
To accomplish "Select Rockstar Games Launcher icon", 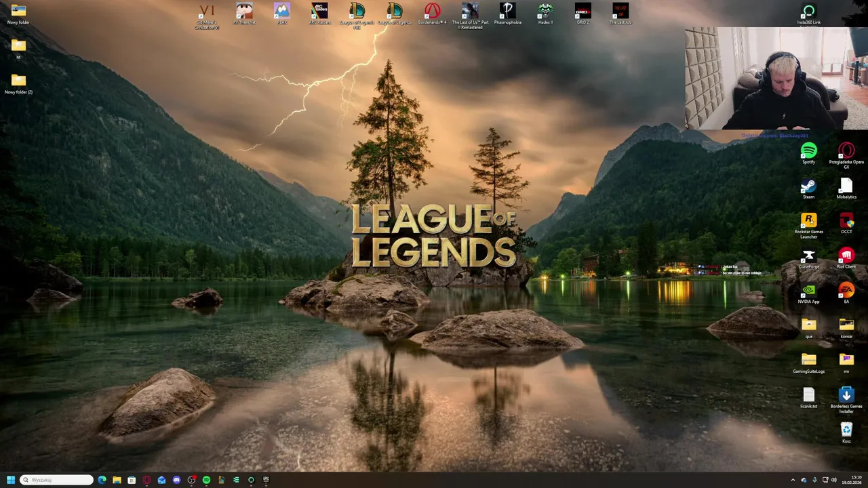I will (x=808, y=226).
